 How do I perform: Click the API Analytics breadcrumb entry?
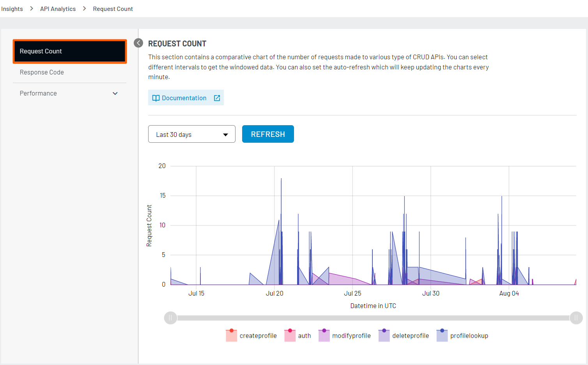[58, 9]
